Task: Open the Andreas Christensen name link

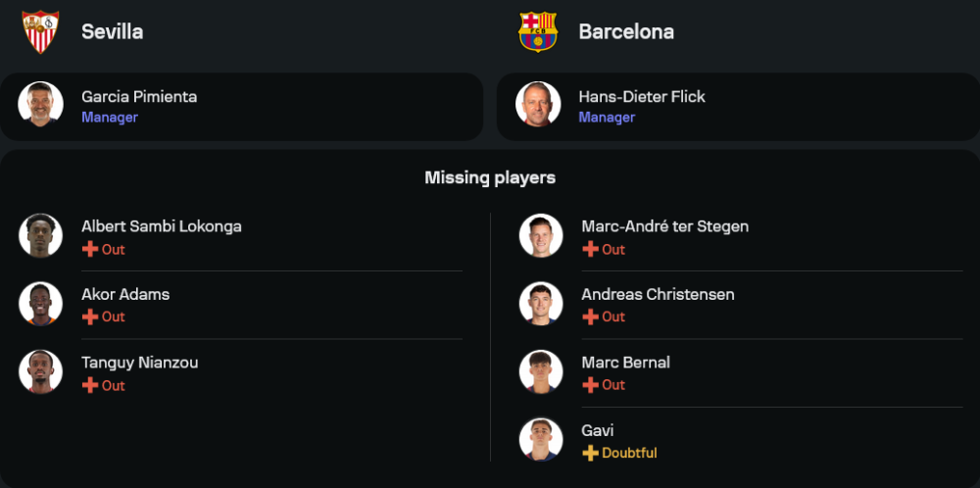Action: coord(658,294)
